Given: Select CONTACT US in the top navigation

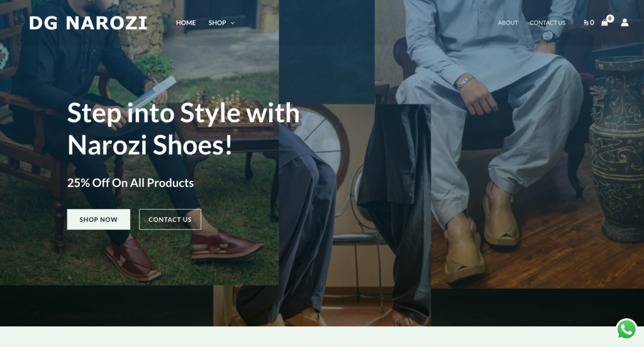Looking at the screenshot, I should pyautogui.click(x=547, y=23).
